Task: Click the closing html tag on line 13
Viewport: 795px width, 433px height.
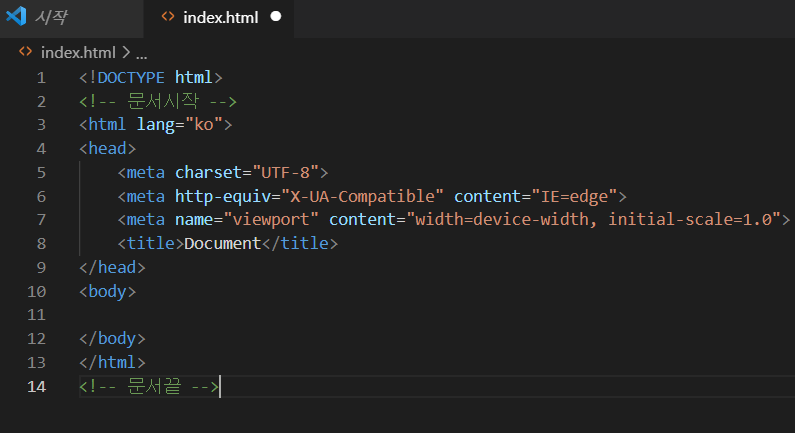Action: click(113, 363)
